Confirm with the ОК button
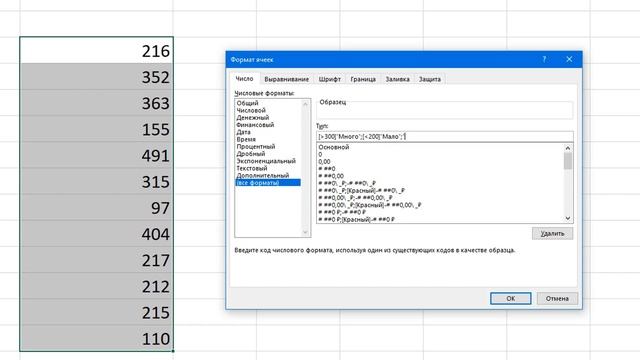The height and width of the screenshot is (360, 640). click(511, 298)
